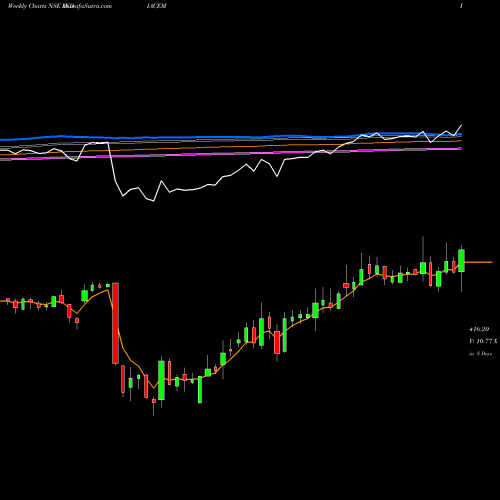Select the last green candlestick on the chart
Viewport: 500px width, 500px height.
[x=462, y=261]
